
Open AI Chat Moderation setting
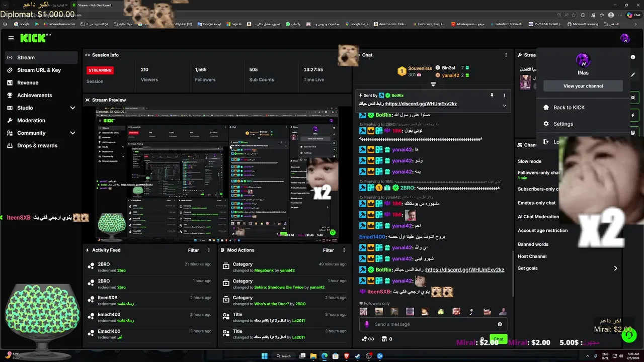[538, 217]
